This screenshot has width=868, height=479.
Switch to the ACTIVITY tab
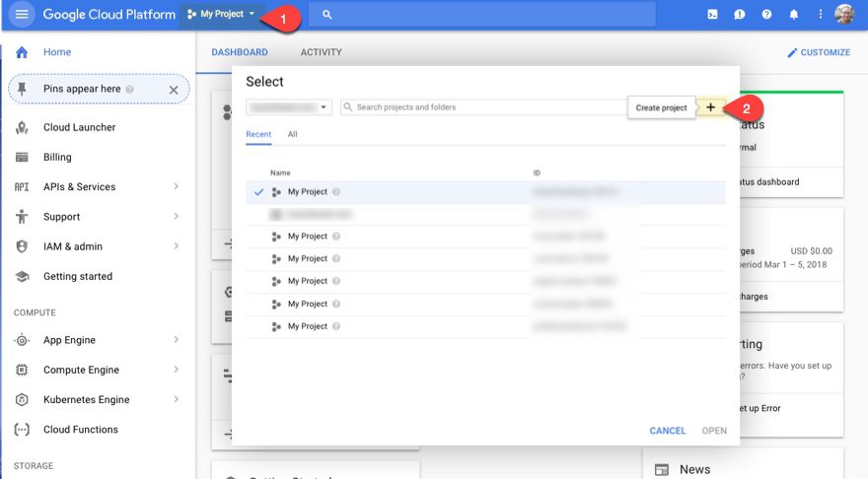[322, 52]
